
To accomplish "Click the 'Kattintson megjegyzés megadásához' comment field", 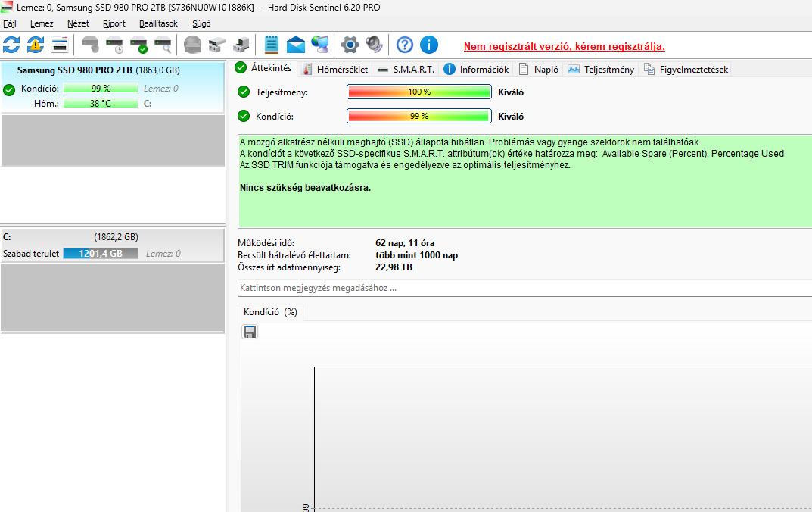I will pyautogui.click(x=524, y=288).
